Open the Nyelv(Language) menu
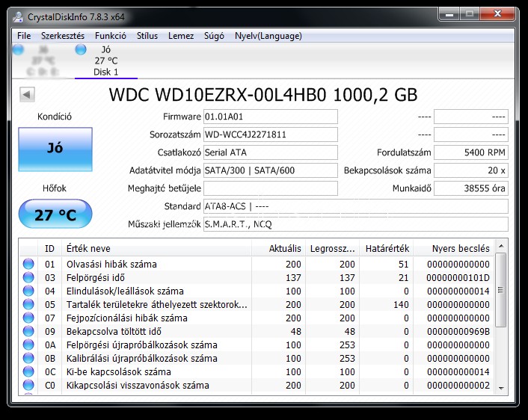Viewport: 528px width, 420px height. tap(268, 35)
